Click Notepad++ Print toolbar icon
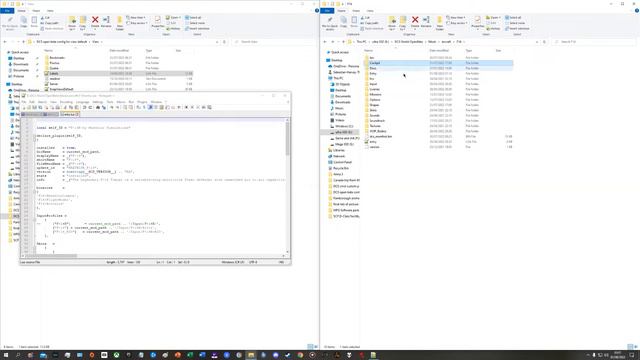This screenshot has height=360, width=640. click(58, 107)
